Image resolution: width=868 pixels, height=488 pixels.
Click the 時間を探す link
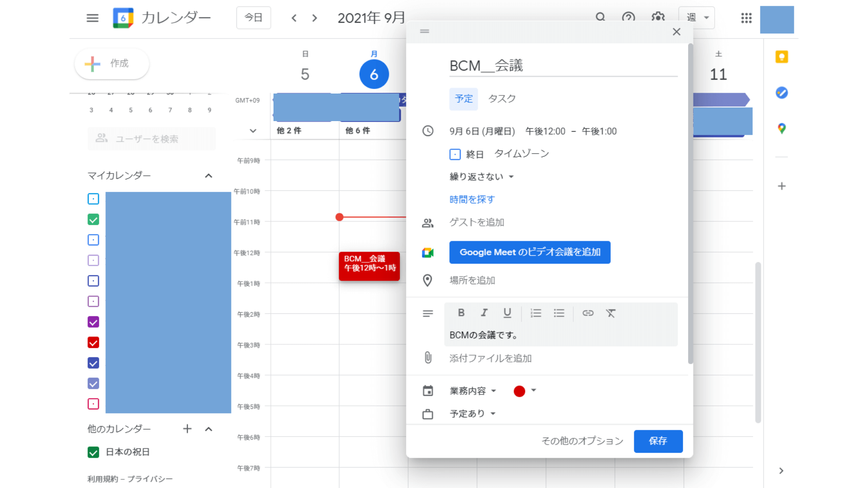472,199
